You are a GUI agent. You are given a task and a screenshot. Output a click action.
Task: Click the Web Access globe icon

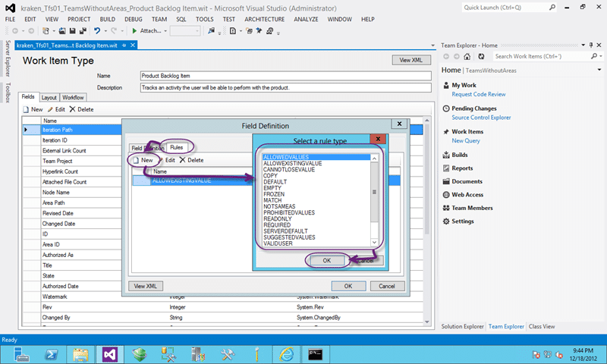tap(446, 195)
